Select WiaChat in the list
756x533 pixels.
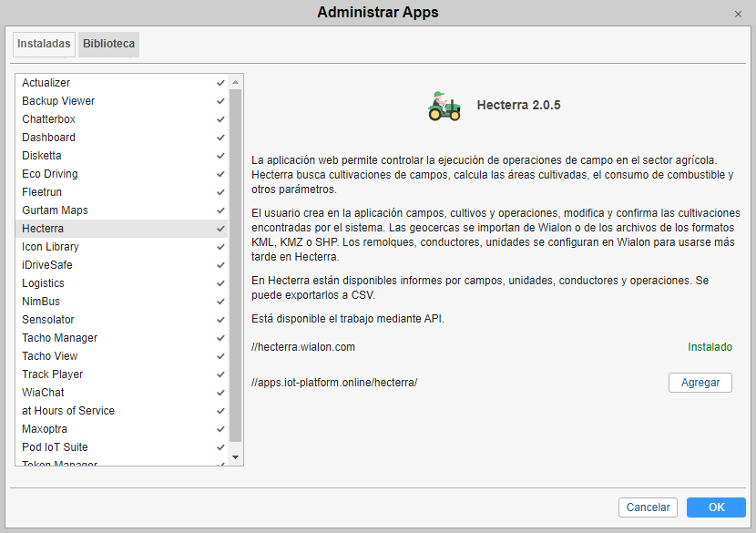pyautogui.click(x=121, y=393)
